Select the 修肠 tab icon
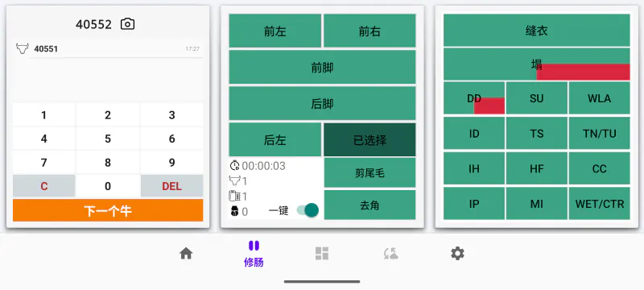 (x=254, y=246)
